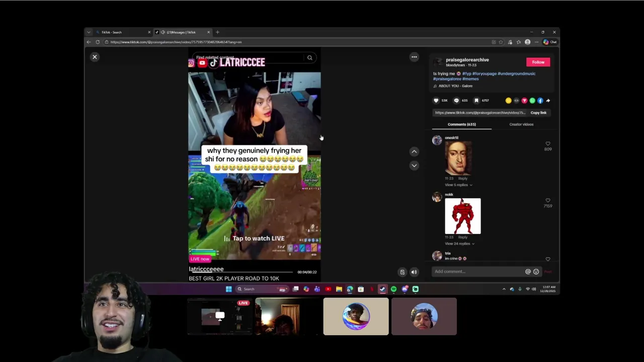
Task: Expand View 24 replies under nokk's comment
Action: point(459,244)
